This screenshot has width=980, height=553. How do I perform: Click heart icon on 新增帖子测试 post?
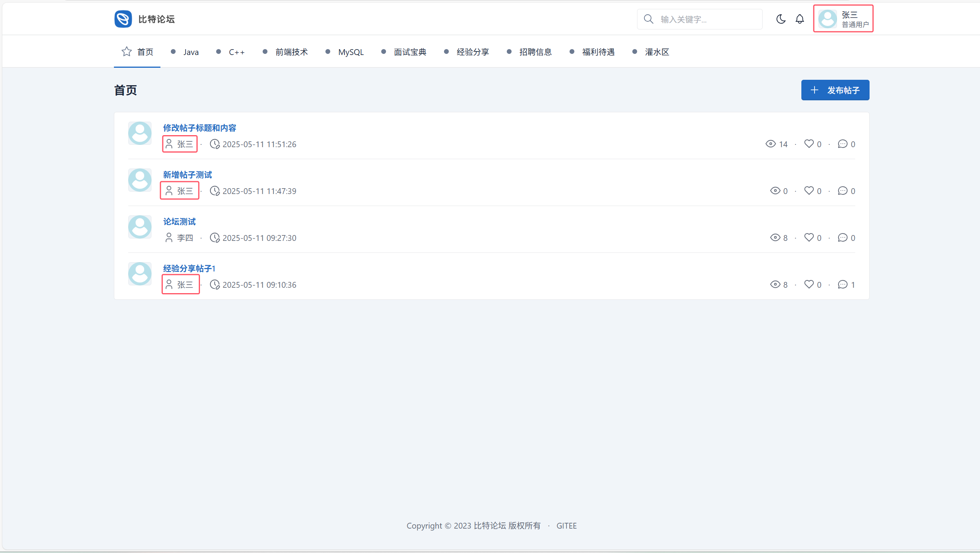[x=809, y=191]
